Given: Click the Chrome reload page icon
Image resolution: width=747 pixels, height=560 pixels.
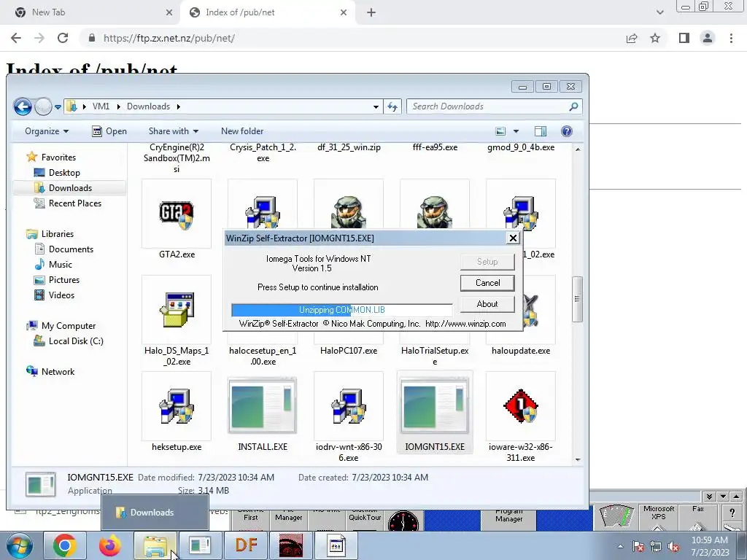Looking at the screenshot, I should [63, 38].
